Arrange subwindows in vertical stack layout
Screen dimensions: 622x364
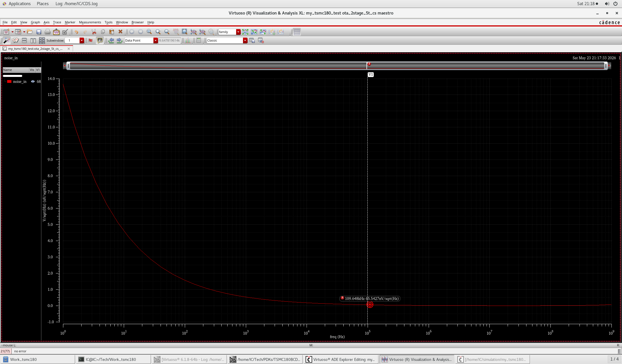click(24, 40)
